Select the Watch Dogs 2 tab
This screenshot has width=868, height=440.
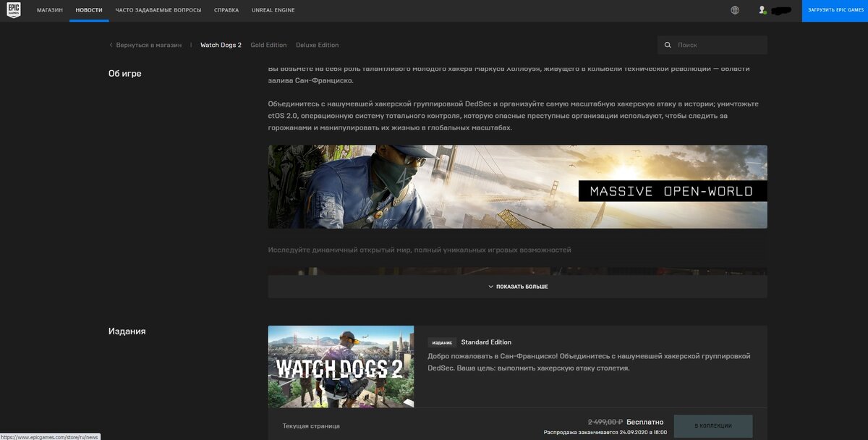(221, 45)
